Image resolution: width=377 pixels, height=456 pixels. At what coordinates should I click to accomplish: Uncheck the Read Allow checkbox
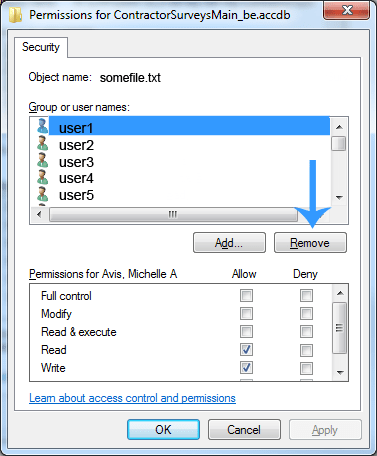tap(246, 350)
